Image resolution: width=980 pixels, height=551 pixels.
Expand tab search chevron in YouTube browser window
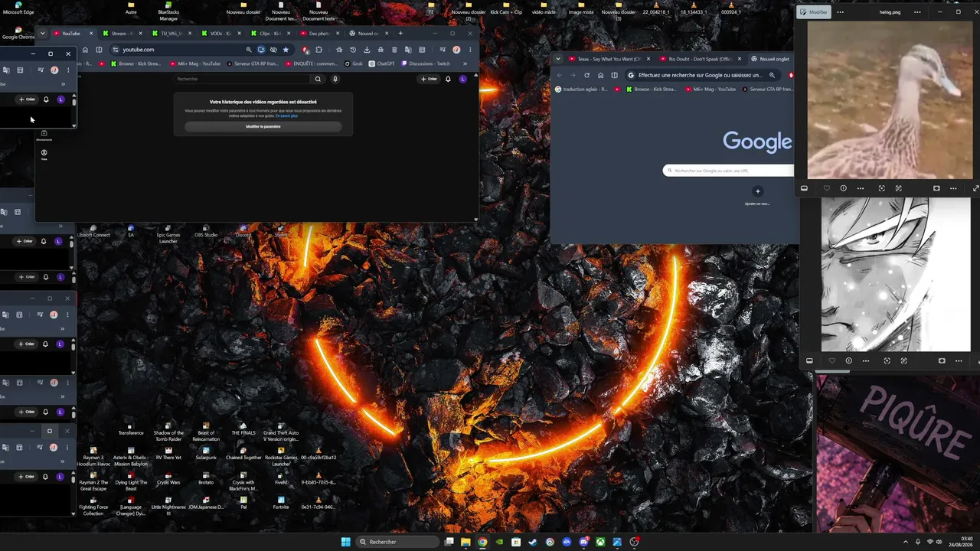click(x=43, y=34)
